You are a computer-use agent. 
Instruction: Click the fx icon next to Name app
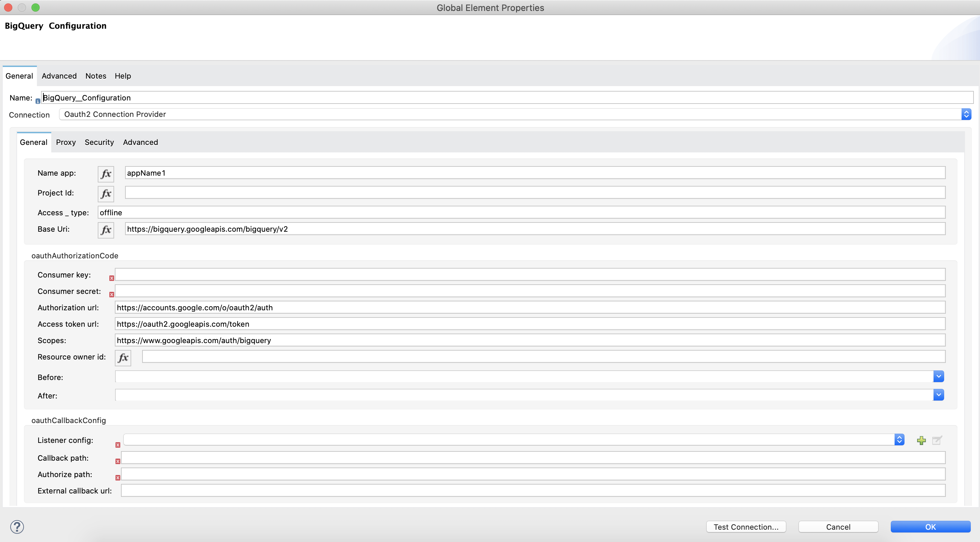point(105,174)
